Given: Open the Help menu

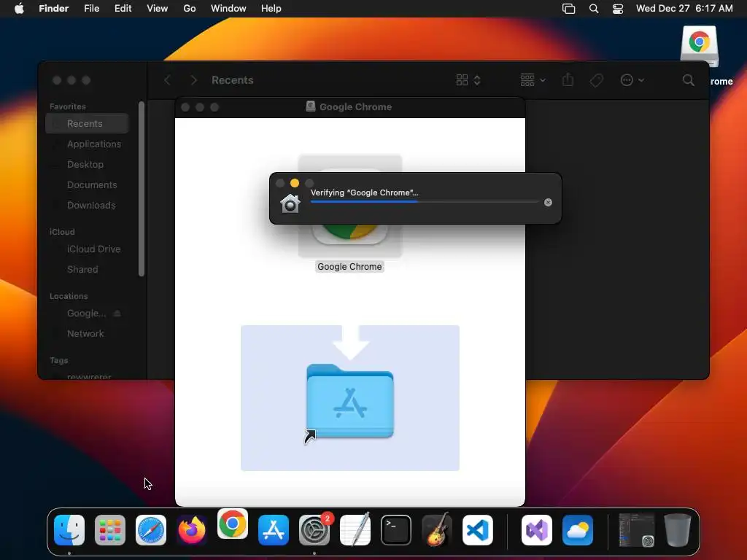Looking at the screenshot, I should pos(271,9).
